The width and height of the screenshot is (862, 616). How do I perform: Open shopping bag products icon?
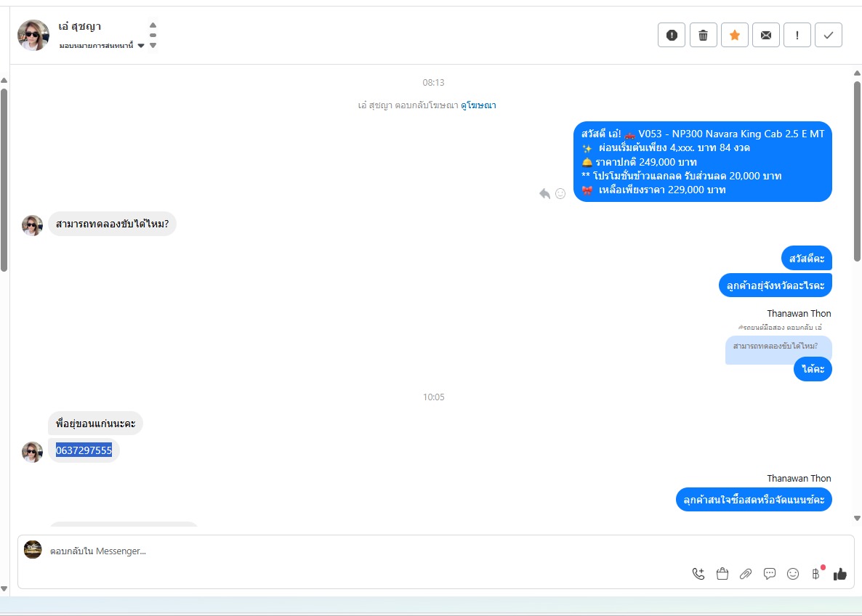click(722, 574)
